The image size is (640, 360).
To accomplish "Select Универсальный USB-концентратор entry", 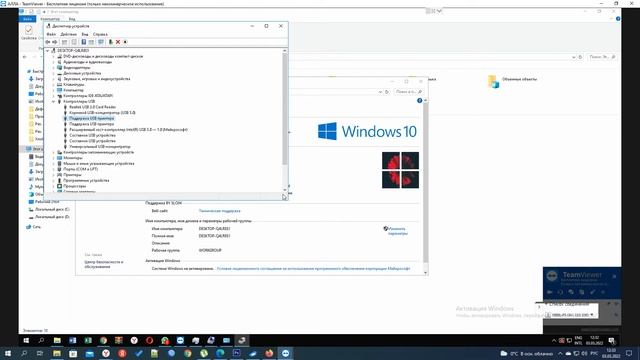I will click(100, 147).
